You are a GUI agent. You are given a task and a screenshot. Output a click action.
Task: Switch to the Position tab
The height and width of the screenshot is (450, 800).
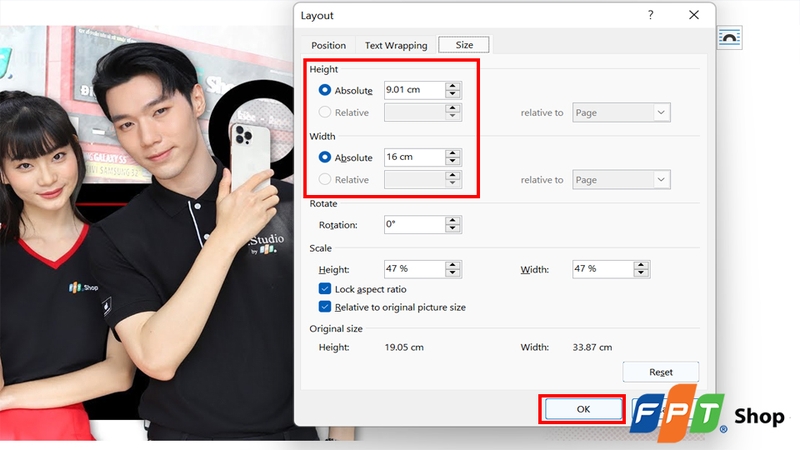pos(328,45)
